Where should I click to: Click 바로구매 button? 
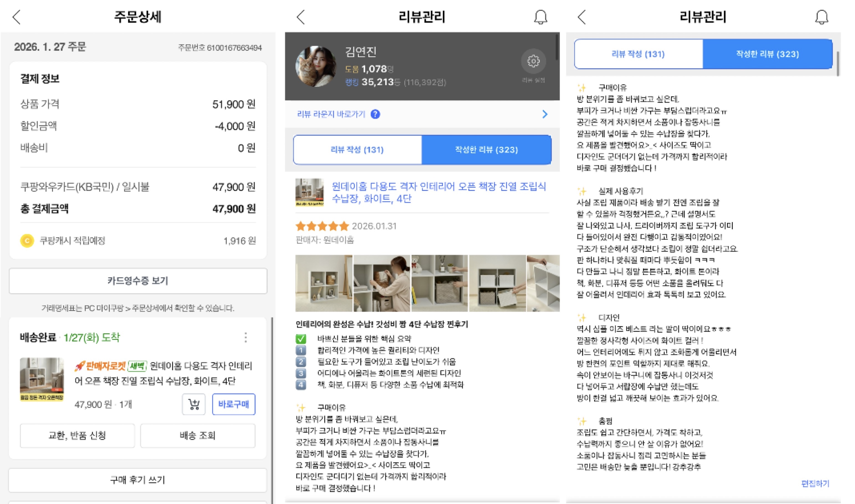(233, 404)
